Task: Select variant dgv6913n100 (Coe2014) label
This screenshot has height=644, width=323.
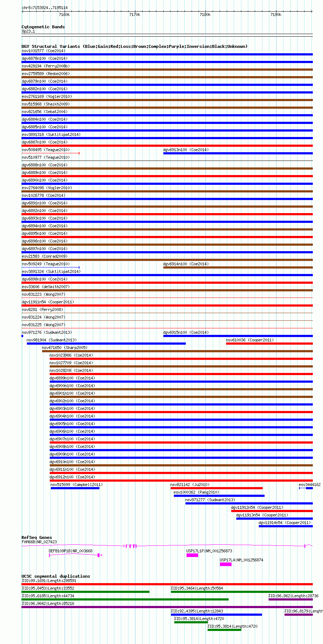Action: [x=186, y=150]
